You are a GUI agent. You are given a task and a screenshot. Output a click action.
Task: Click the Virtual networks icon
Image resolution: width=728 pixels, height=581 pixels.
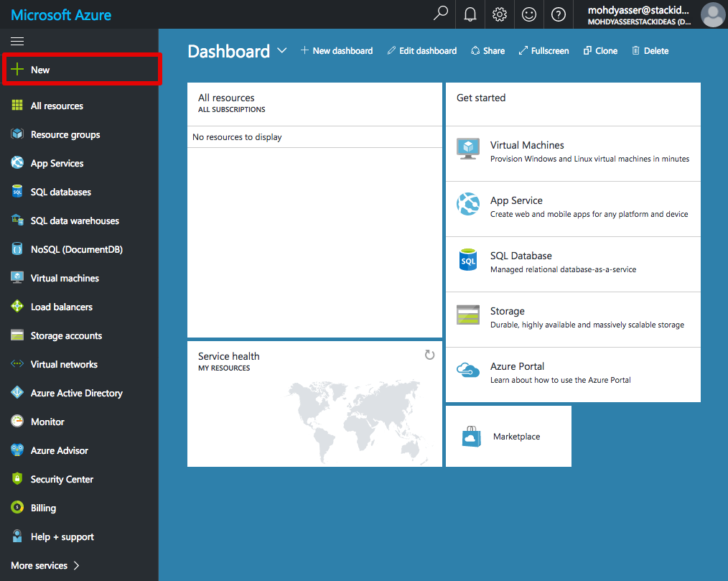click(x=17, y=364)
